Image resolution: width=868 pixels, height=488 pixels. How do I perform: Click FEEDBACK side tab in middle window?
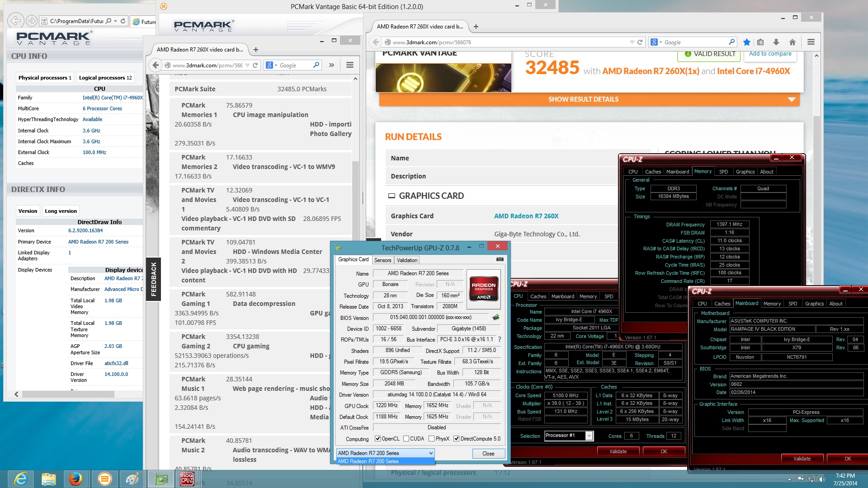pyautogui.click(x=153, y=279)
